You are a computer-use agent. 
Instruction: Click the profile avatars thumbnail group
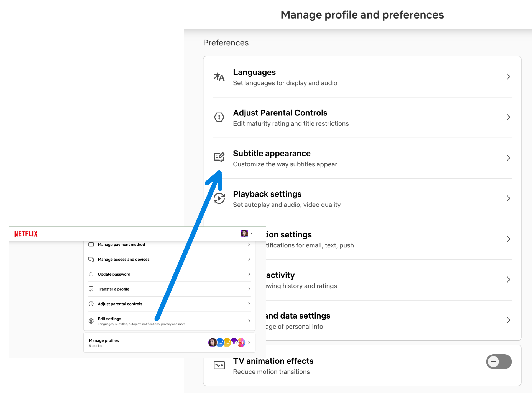[x=227, y=343]
